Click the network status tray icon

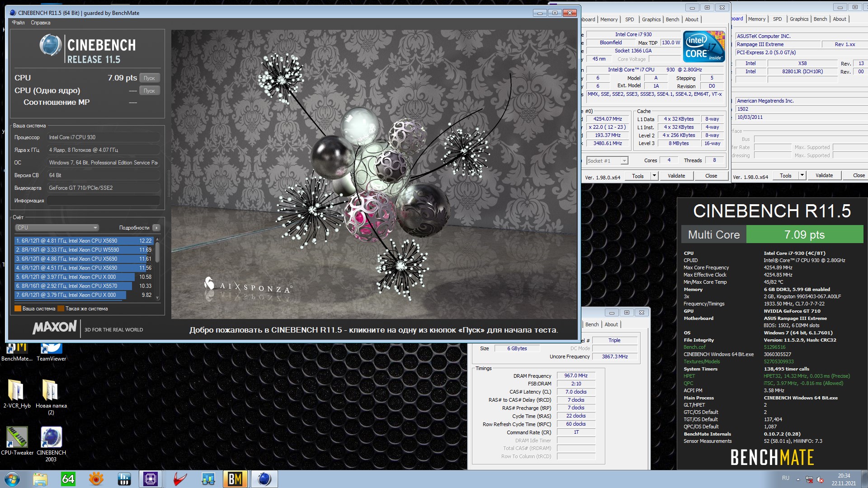click(809, 479)
